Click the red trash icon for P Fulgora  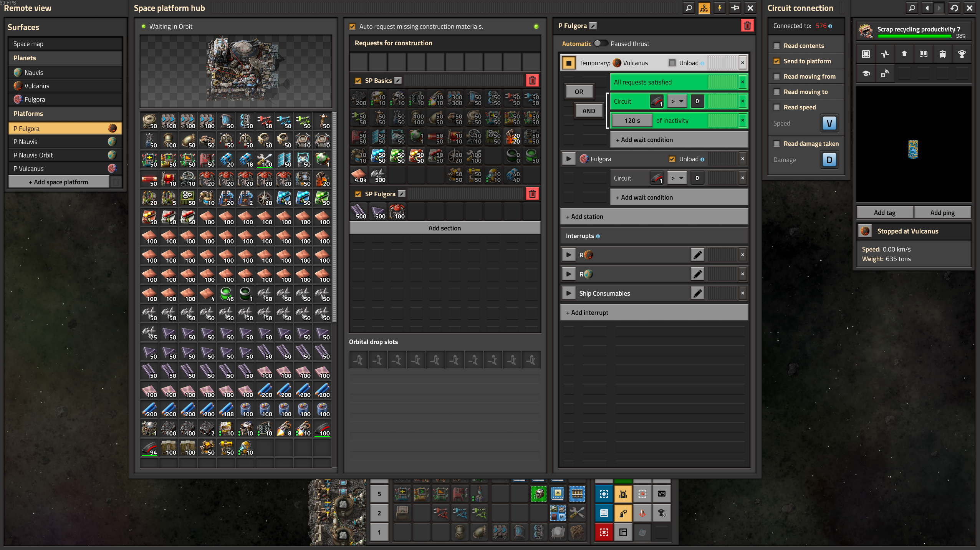click(747, 26)
